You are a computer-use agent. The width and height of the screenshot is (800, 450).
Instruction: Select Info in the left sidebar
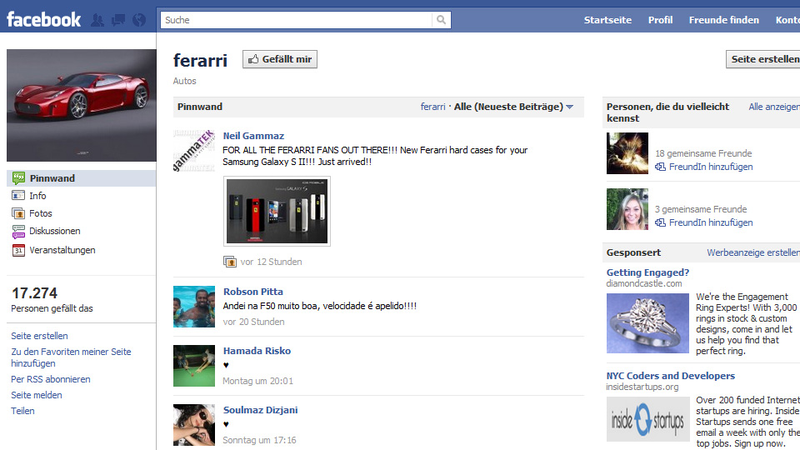click(x=38, y=195)
